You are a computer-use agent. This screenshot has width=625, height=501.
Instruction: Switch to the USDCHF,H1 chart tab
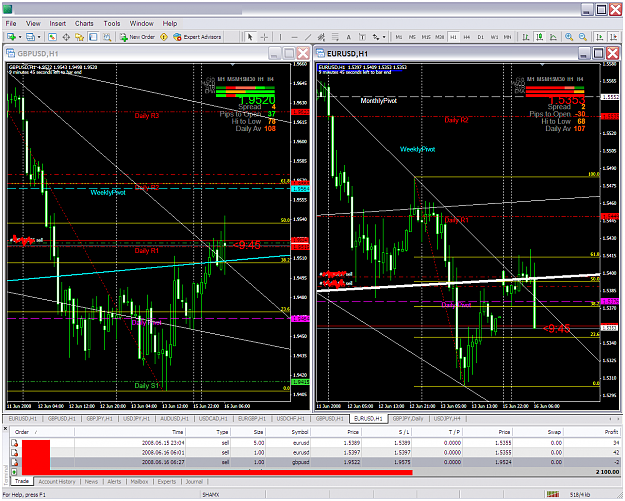[x=291, y=419]
